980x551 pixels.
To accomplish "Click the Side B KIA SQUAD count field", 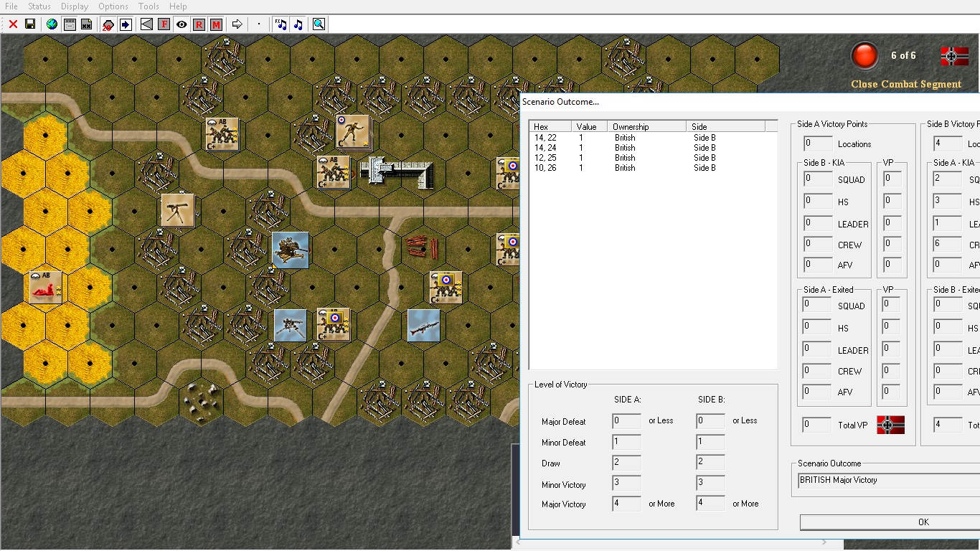I will coord(817,179).
